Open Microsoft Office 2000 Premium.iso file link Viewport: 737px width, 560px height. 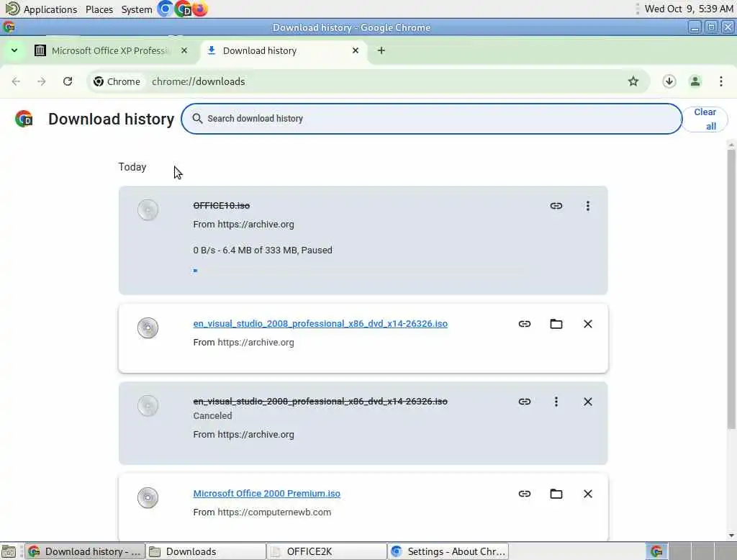(x=266, y=493)
